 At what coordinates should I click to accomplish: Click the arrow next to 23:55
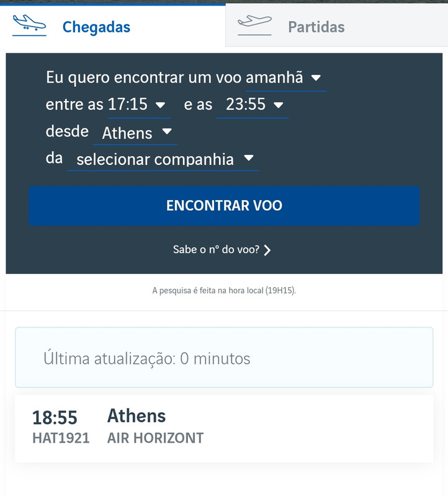pos(279,105)
